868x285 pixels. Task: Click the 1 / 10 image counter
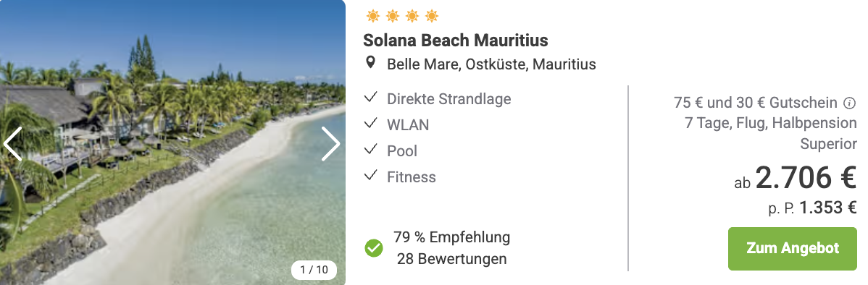click(x=314, y=270)
